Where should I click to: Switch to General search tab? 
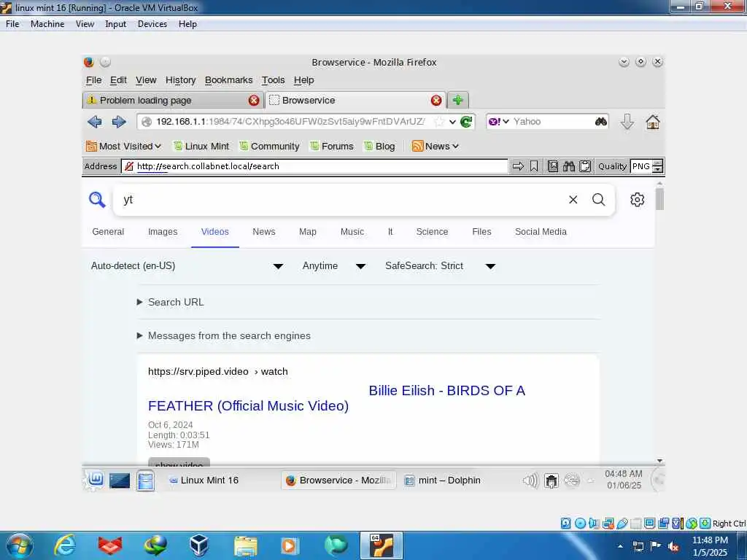[x=108, y=232]
